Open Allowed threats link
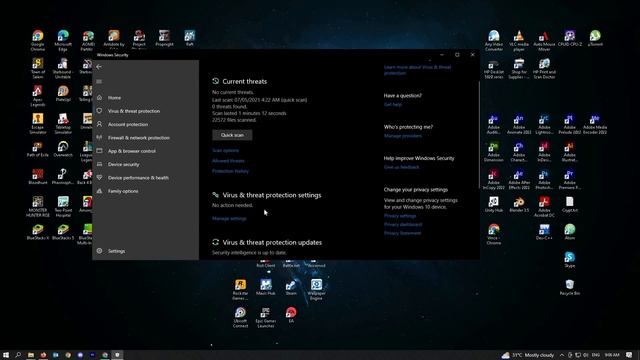The height and width of the screenshot is (360, 640). click(x=228, y=161)
